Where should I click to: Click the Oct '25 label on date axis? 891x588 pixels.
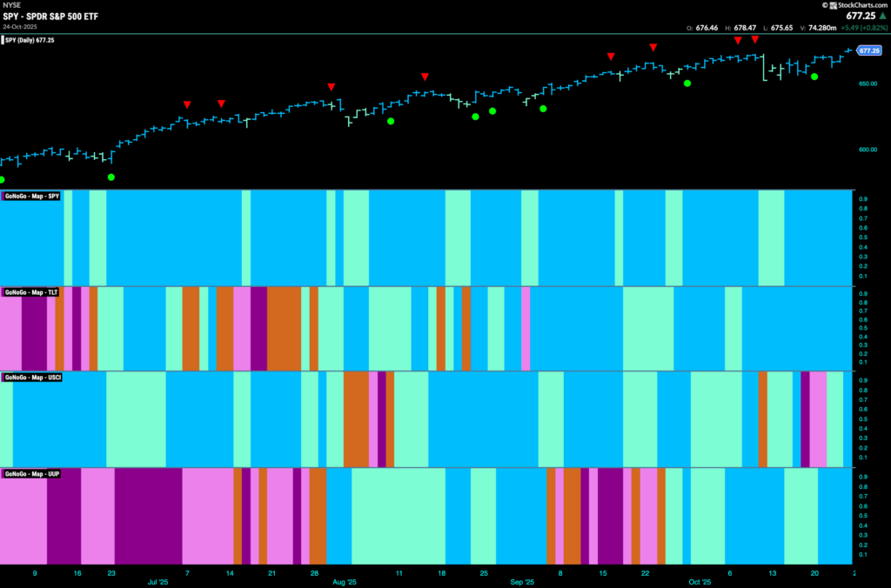coord(700,582)
